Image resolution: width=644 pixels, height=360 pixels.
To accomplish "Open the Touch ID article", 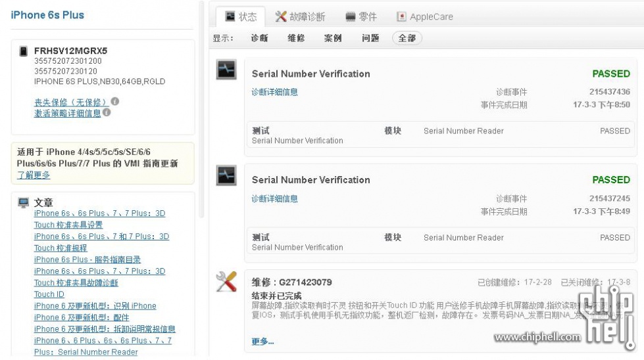I will (x=49, y=294).
